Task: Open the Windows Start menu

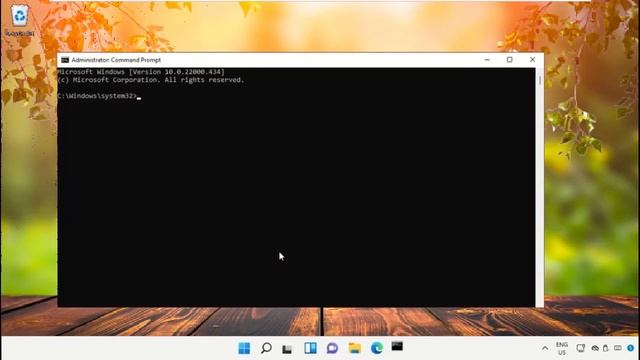Action: [x=244, y=348]
